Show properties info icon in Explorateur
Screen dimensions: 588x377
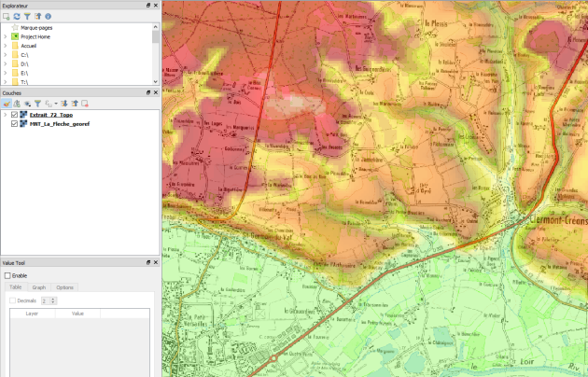48,17
